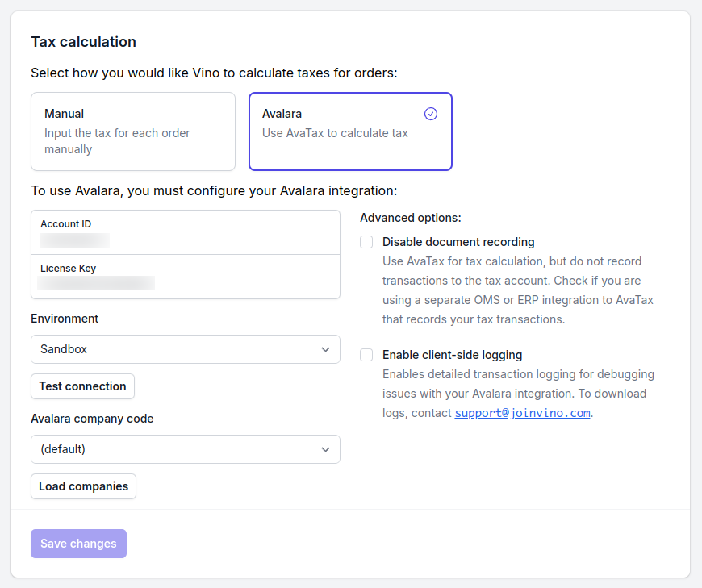Click the chevron arrow in the company code field

(x=325, y=449)
